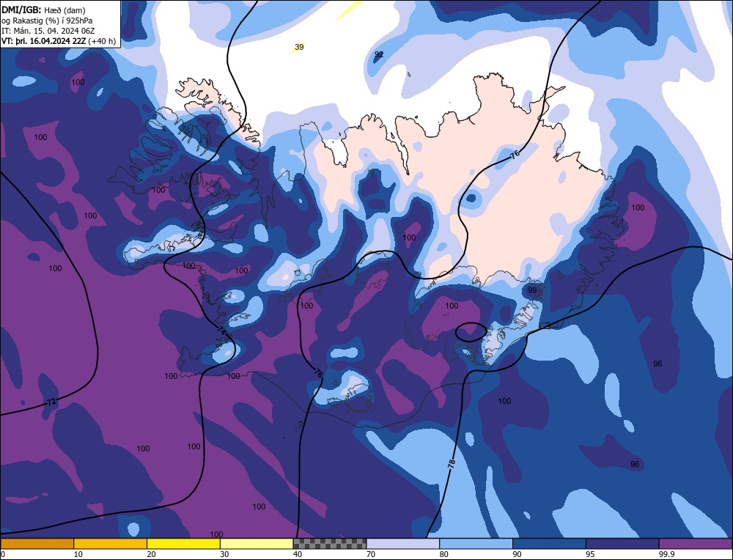
Task: Click the '30' legend scale tick label
Action: [224, 554]
